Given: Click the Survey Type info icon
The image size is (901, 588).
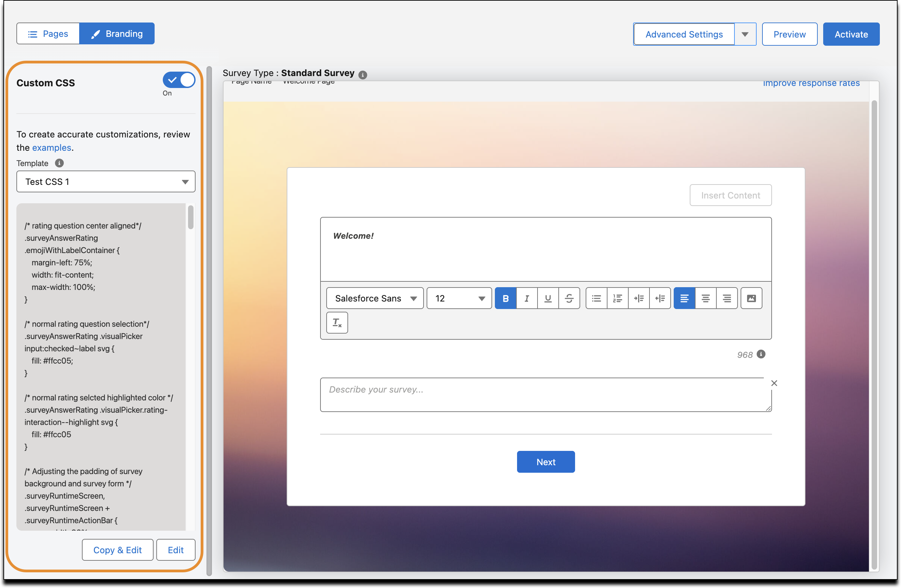Looking at the screenshot, I should tap(362, 75).
